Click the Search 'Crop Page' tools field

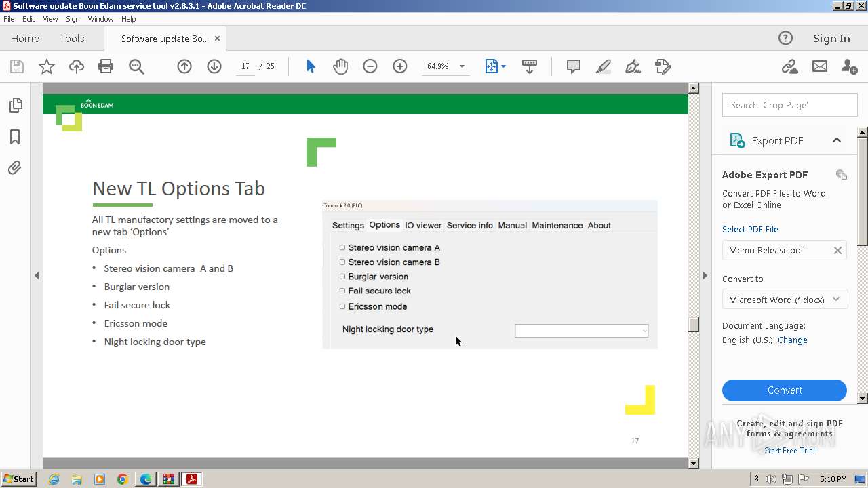[x=790, y=105]
